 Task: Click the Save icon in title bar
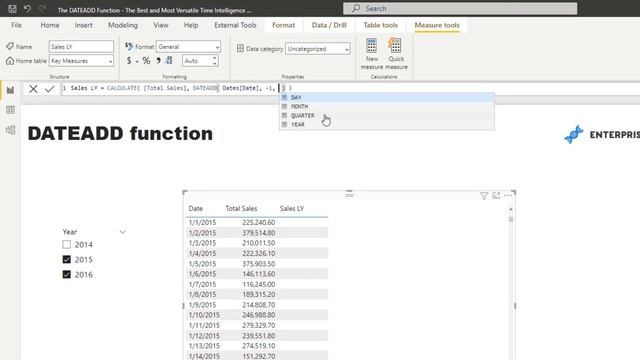click(12, 9)
